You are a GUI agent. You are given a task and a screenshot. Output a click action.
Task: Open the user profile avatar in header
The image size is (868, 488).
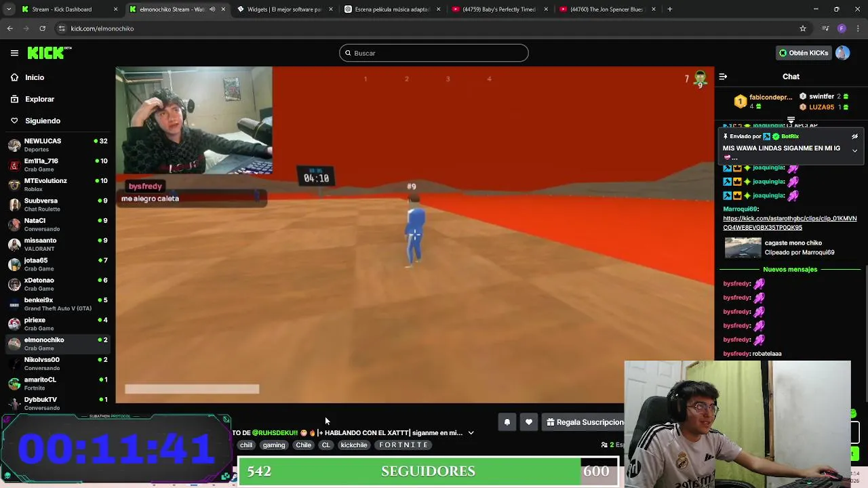click(x=842, y=53)
